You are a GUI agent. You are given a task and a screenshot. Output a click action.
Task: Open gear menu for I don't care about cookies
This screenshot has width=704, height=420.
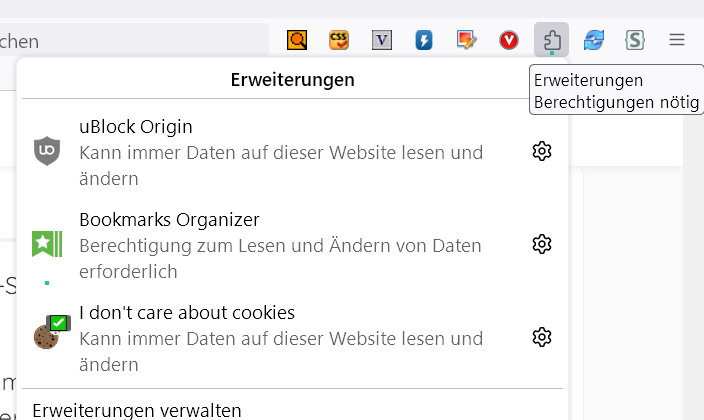pos(542,337)
